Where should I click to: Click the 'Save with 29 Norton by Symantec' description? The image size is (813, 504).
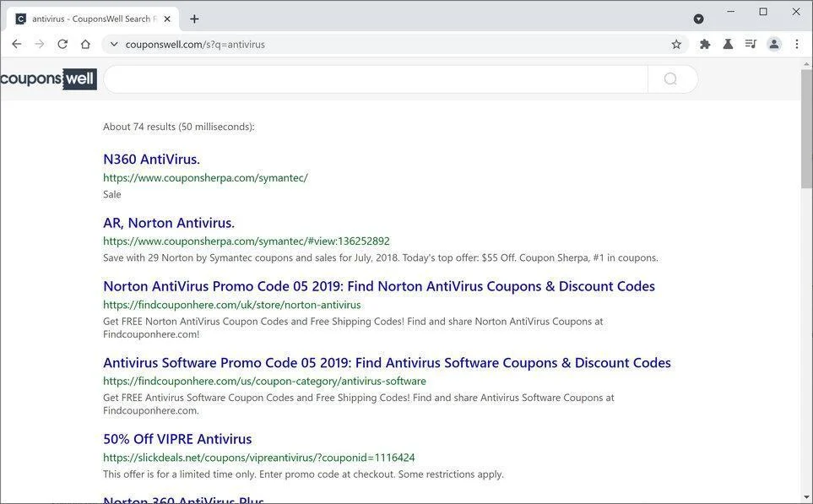tap(381, 257)
